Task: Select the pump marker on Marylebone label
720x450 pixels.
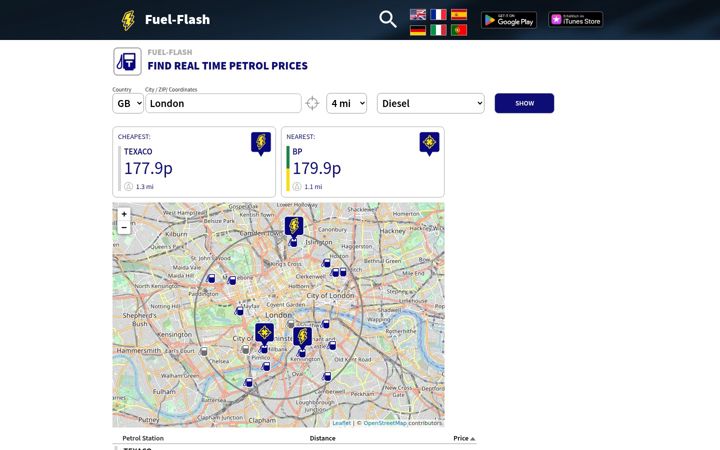Action: [x=232, y=280]
